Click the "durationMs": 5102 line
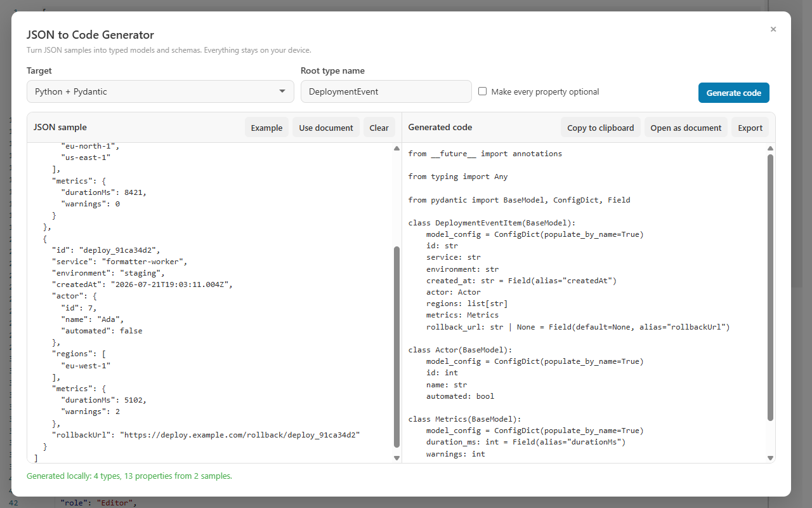 tap(103, 400)
